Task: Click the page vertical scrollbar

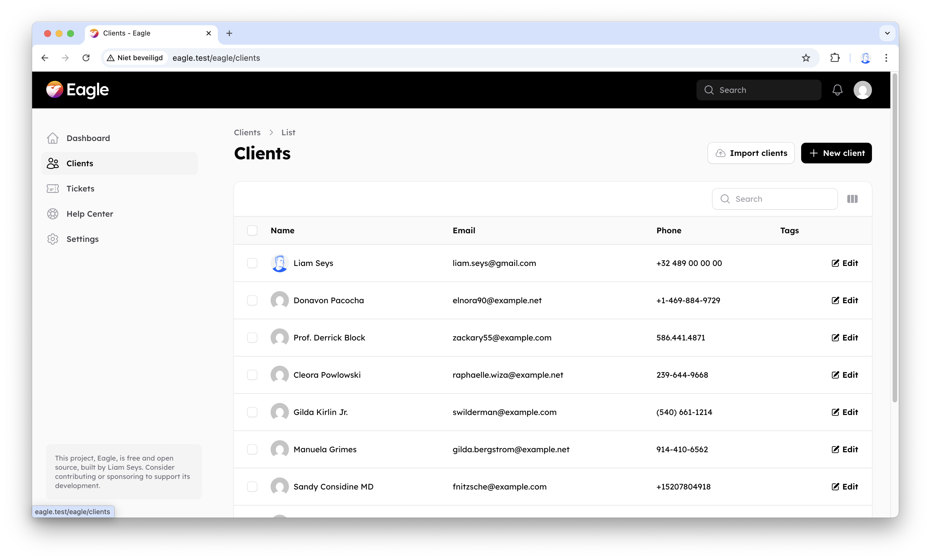Action: [x=894, y=238]
